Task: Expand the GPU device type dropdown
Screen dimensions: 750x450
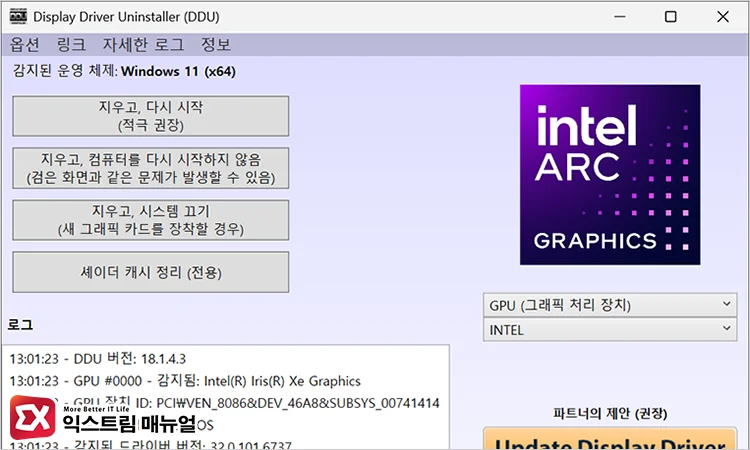Action: (610, 305)
